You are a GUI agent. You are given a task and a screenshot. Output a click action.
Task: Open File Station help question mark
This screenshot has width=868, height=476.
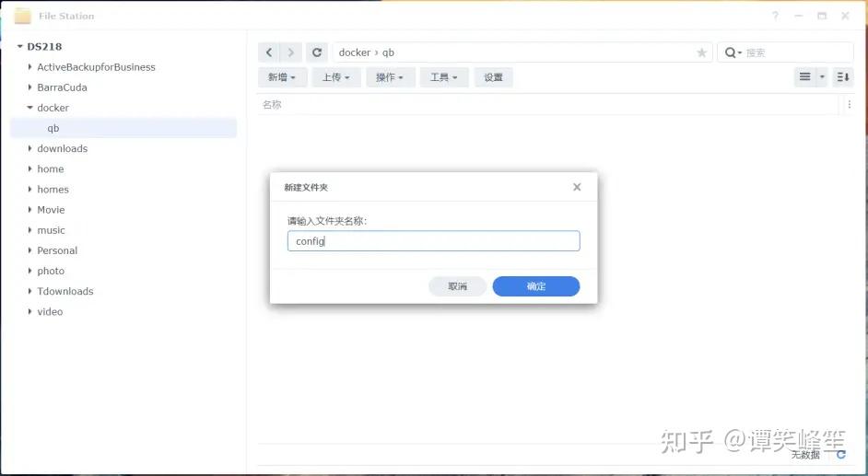tap(776, 16)
